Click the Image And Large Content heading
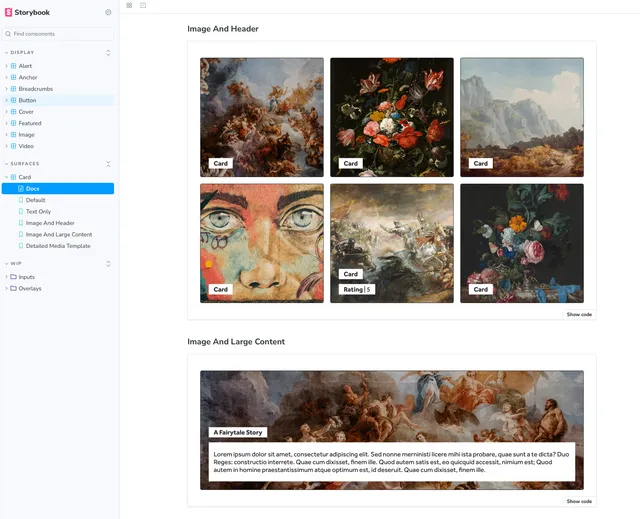Viewport: 640px width, 519px height. [x=236, y=342]
